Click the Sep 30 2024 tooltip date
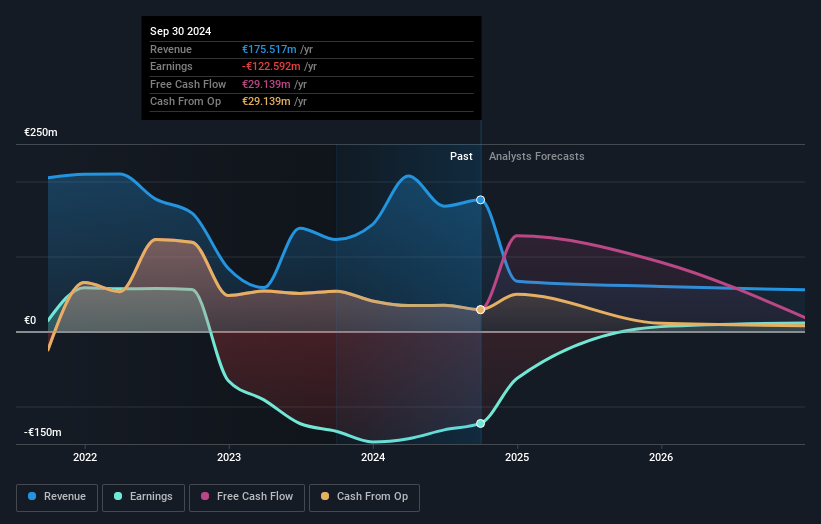The width and height of the screenshot is (821, 524). click(181, 31)
